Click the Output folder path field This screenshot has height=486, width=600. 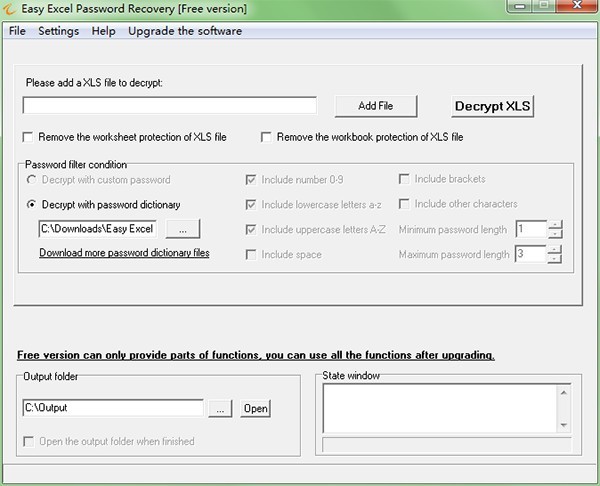(113, 408)
